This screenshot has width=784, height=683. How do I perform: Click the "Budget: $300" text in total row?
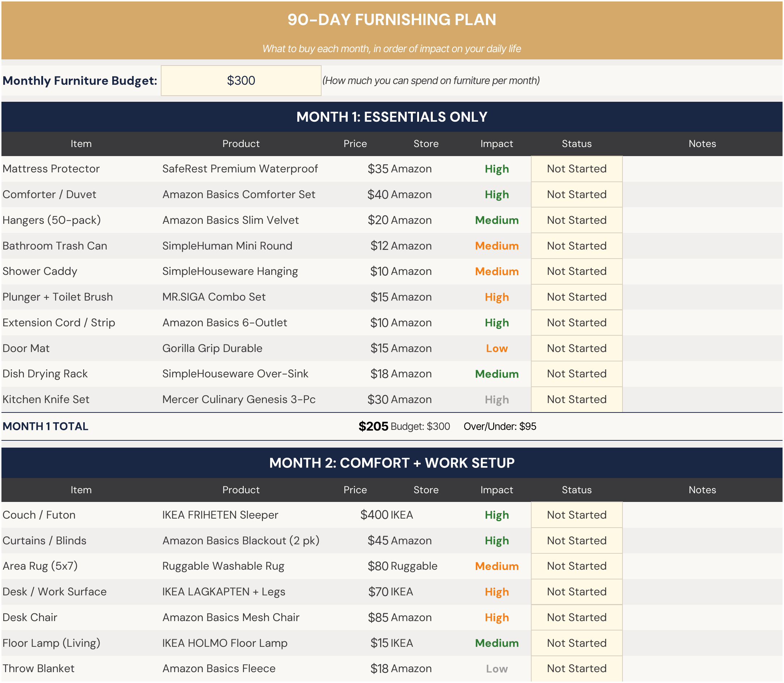[420, 427]
